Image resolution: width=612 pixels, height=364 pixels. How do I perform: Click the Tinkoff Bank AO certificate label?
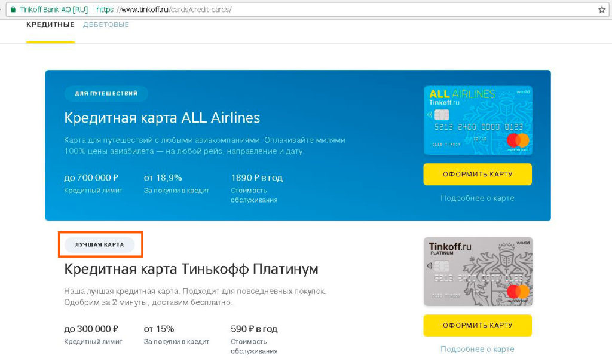54,10
